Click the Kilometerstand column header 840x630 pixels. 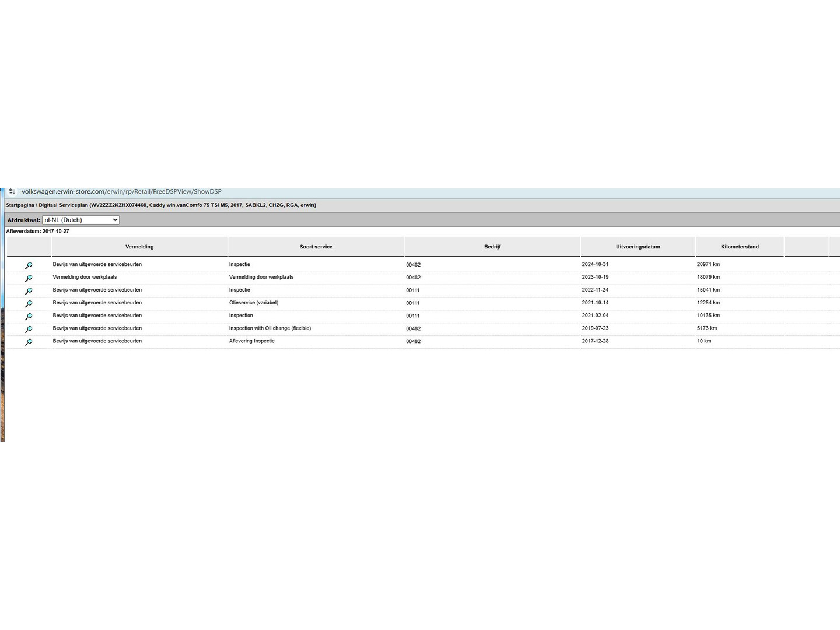coord(740,247)
